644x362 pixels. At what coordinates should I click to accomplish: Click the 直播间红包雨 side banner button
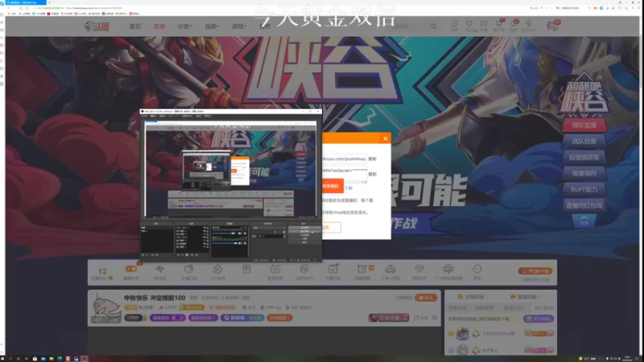click(584, 205)
